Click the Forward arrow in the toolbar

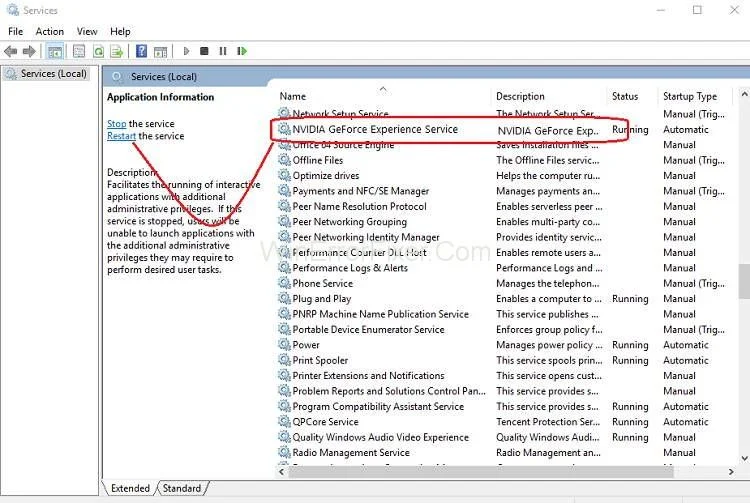click(29, 51)
